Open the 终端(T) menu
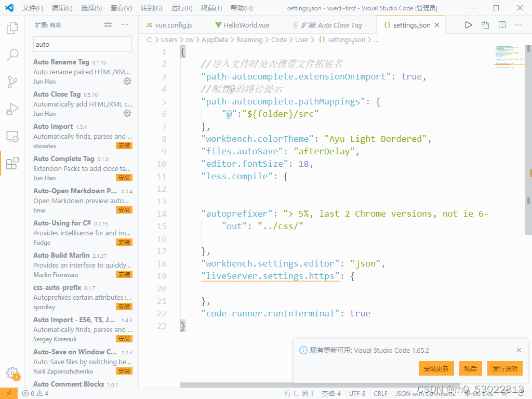532x399 pixels. pos(211,8)
